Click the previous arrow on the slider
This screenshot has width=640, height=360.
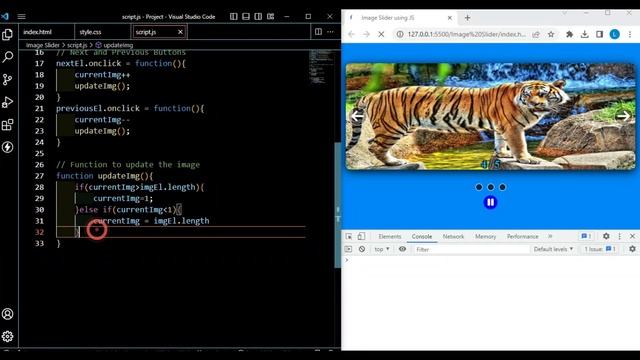358,116
